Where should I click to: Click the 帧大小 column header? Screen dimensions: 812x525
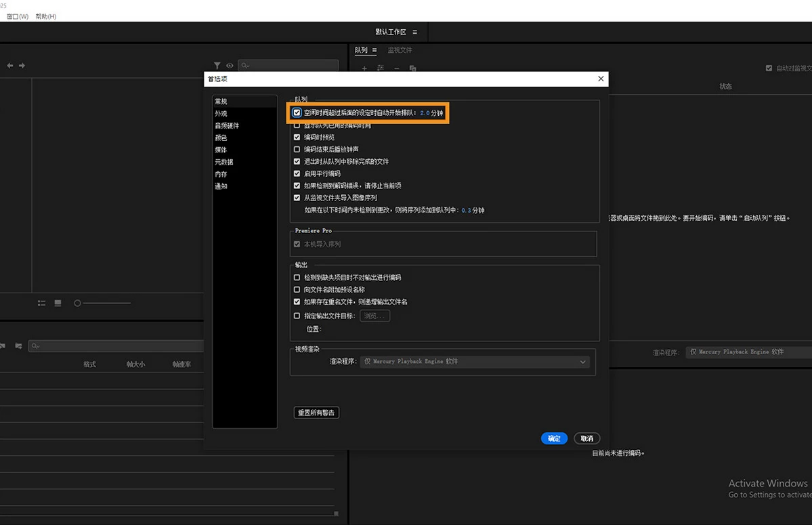(135, 364)
